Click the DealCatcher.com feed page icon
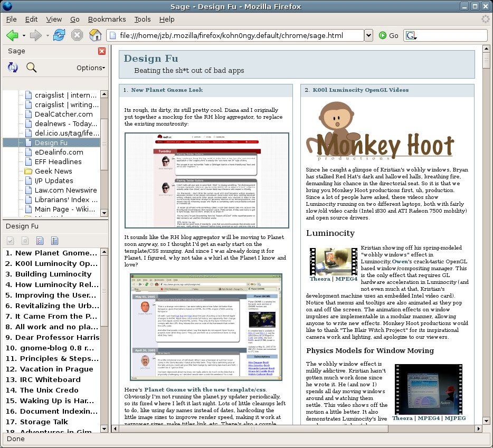This screenshot has width=493, height=448. click(29, 114)
